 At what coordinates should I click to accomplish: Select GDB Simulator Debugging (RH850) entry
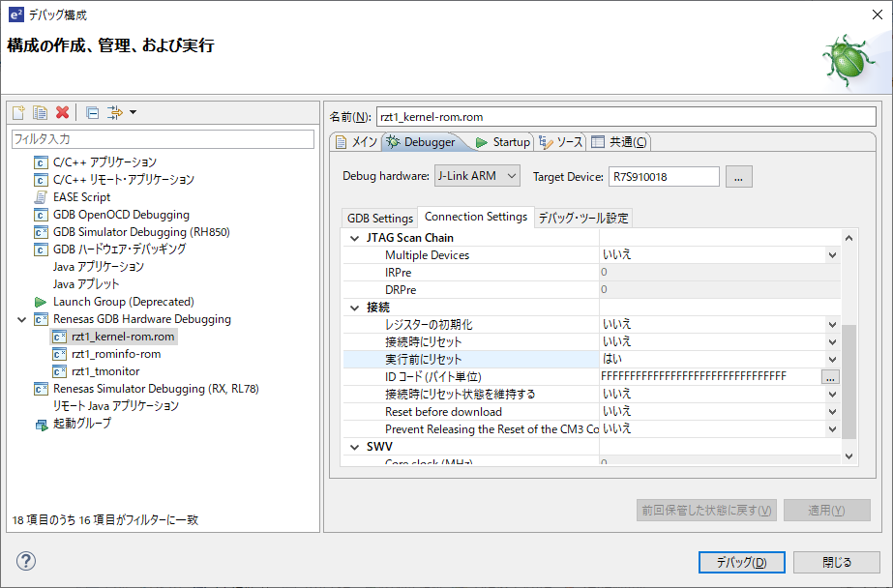(141, 232)
